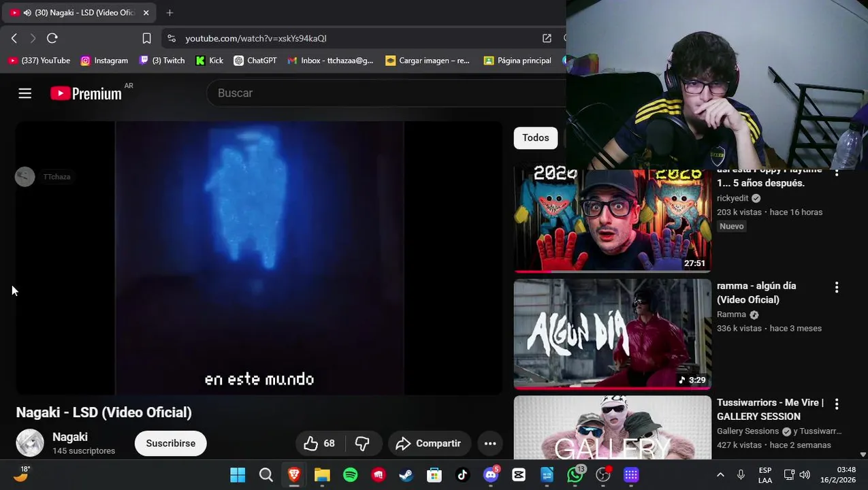
Task: Select the Todos filter chip
Action: click(536, 138)
